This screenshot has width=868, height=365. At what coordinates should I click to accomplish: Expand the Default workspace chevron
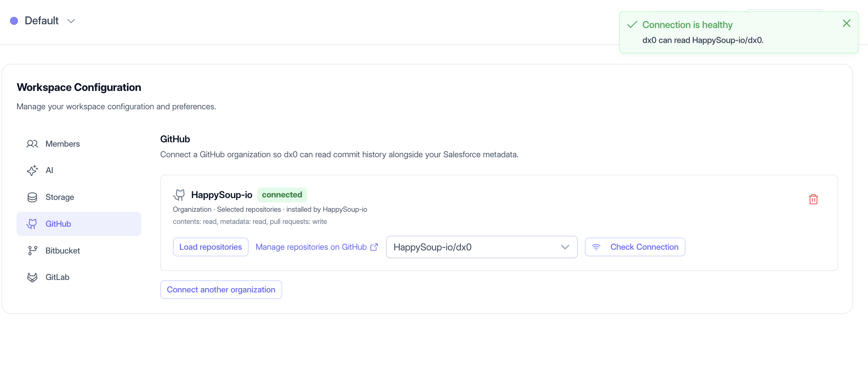71,21
